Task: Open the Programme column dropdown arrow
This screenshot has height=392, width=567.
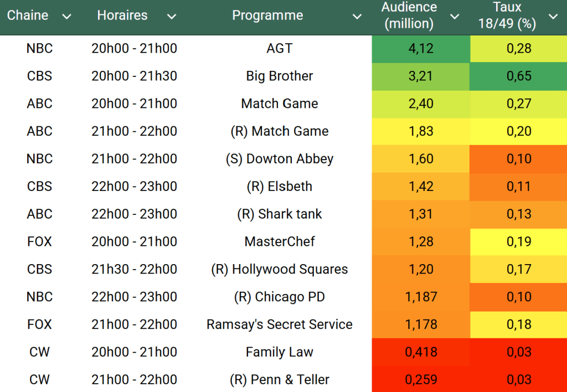Action: [357, 17]
